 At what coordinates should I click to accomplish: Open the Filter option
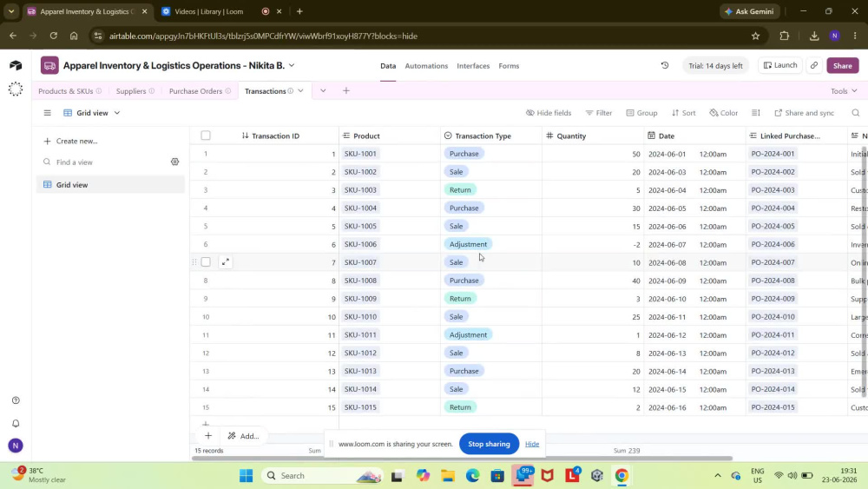(599, 113)
